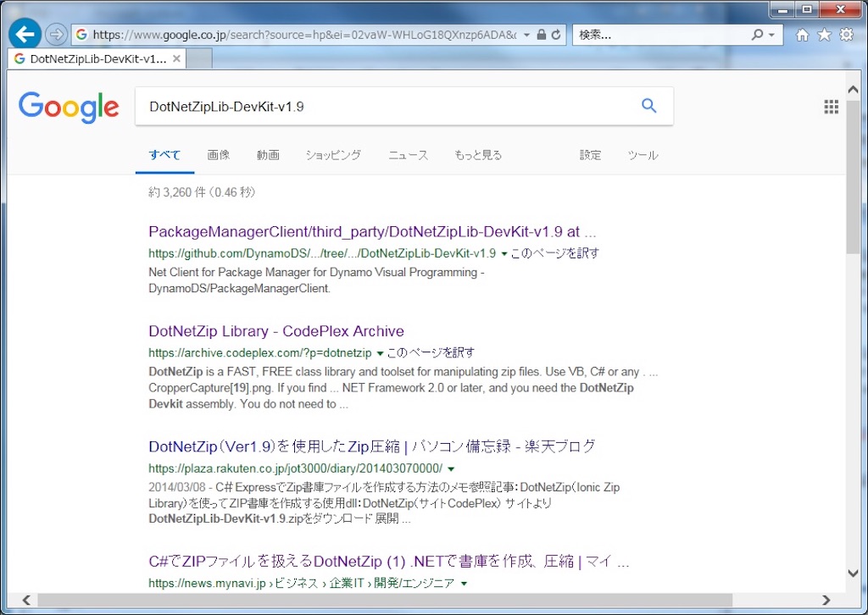Open the もっと見る menu

(x=478, y=155)
